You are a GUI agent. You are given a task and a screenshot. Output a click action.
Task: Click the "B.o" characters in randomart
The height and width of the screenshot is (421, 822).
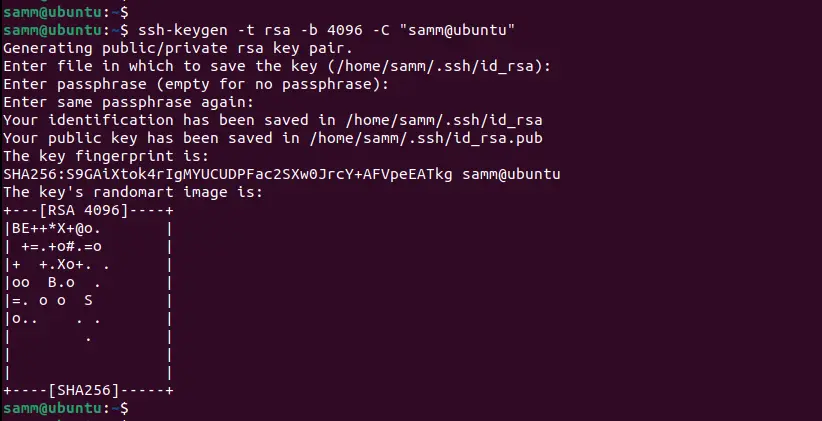click(61, 283)
